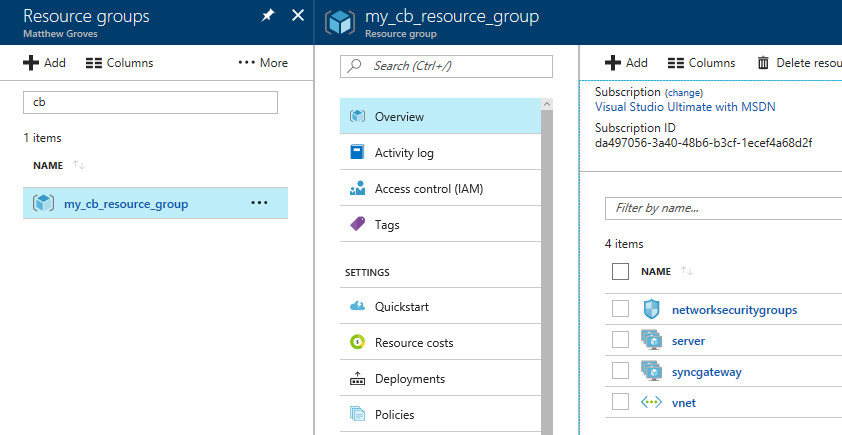Check the select-all resources checkbox
Screen dimensions: 842x435
tap(620, 272)
